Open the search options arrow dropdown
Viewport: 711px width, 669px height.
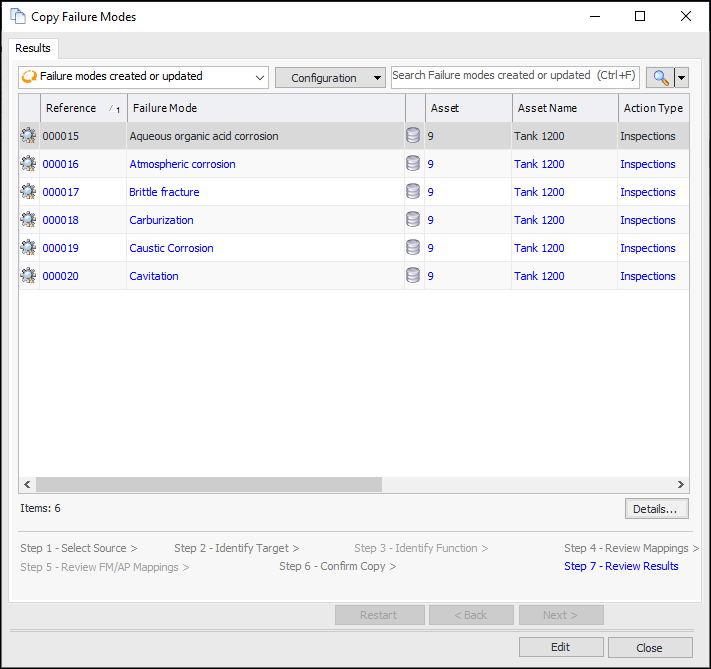(x=682, y=77)
